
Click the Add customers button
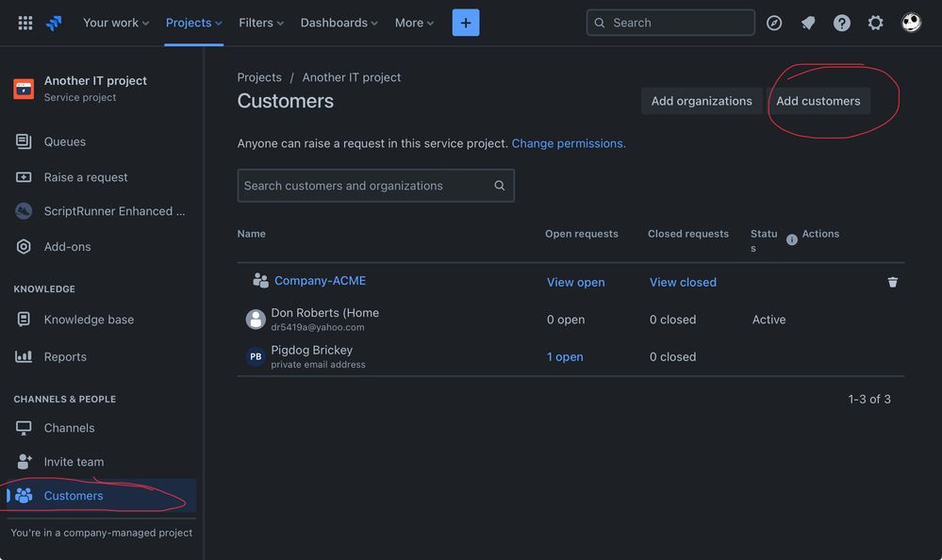tap(818, 101)
